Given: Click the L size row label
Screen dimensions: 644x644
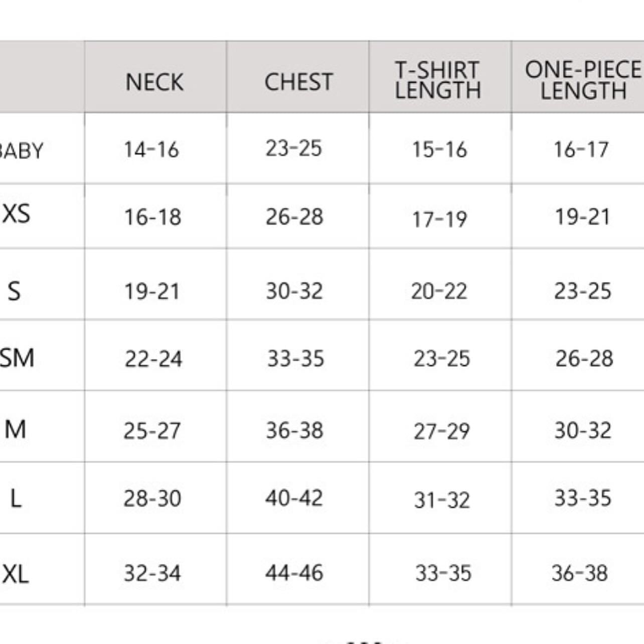Looking at the screenshot, I should [16, 499].
